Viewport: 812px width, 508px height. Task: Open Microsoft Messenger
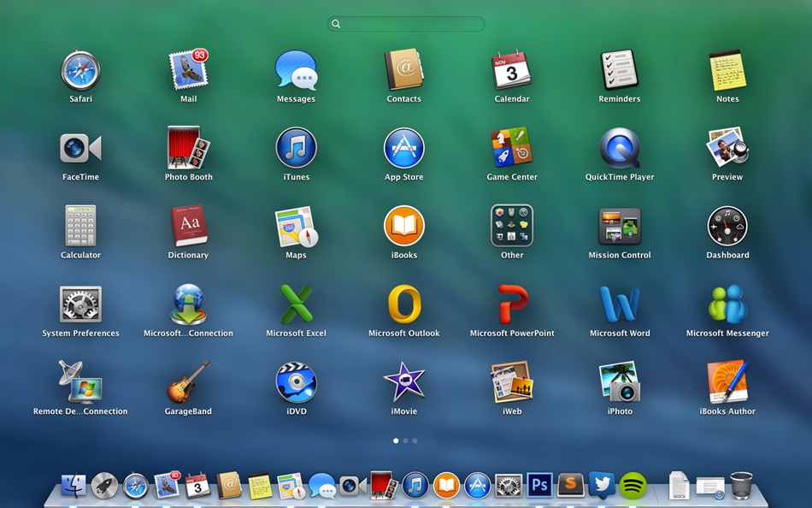click(x=727, y=304)
